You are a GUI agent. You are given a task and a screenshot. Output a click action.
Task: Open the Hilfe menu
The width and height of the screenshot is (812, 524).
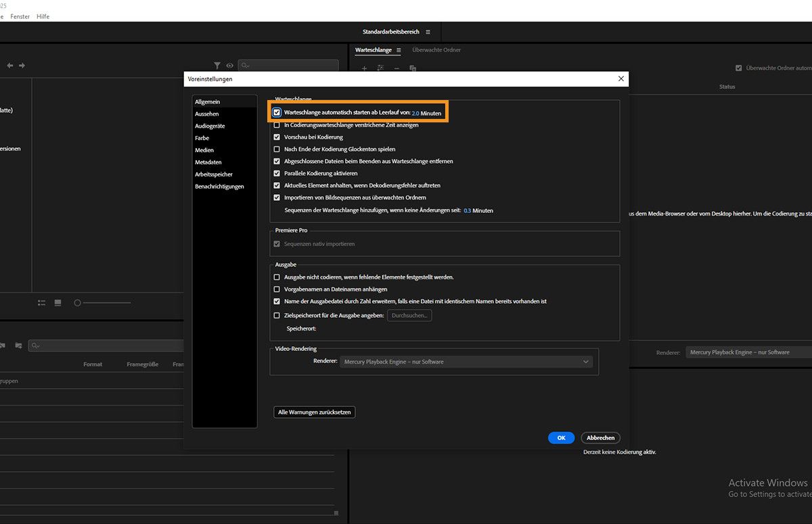click(x=43, y=16)
